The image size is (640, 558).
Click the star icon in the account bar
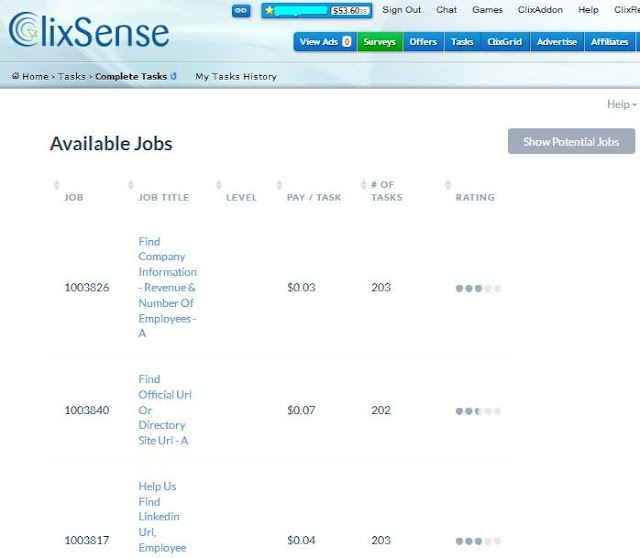[x=269, y=10]
